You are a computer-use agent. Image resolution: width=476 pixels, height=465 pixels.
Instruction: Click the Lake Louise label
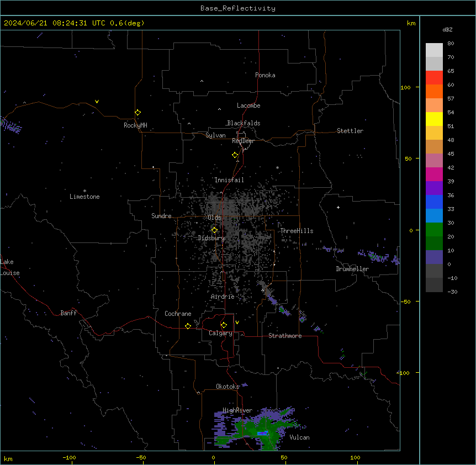(10, 267)
